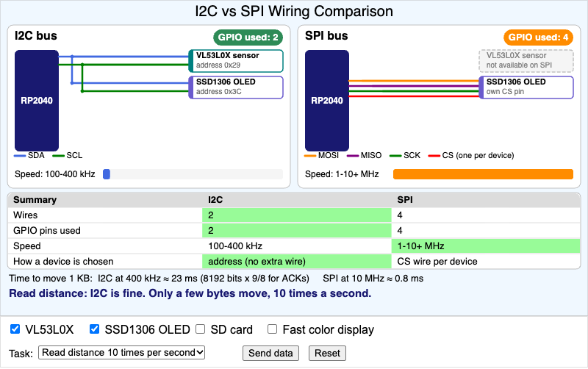
Task: Click the green GPIO used: 2 badge
Action: coord(248,37)
